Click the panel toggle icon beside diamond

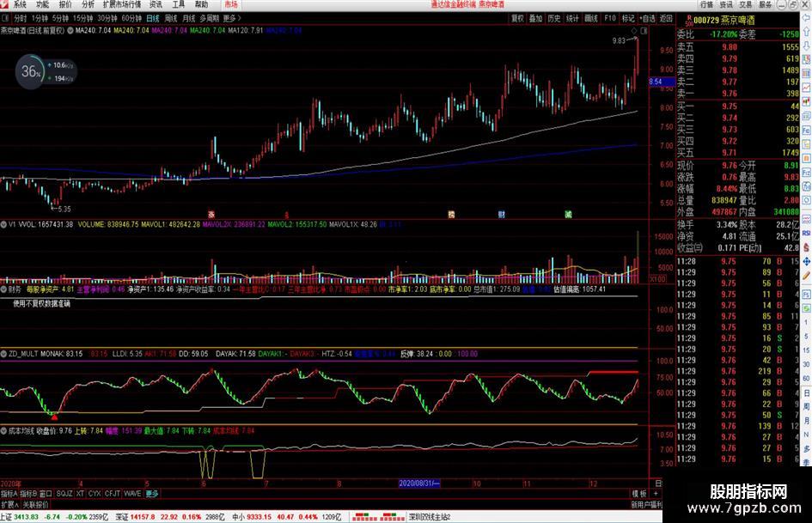point(644,31)
